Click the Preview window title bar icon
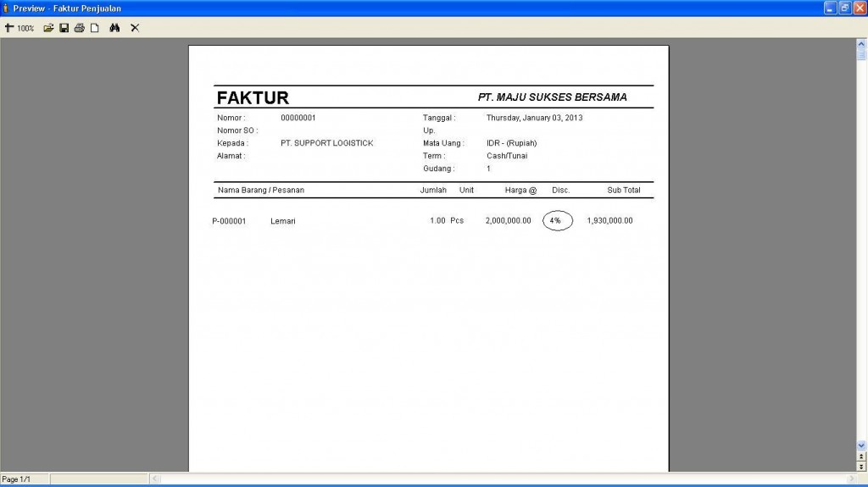The image size is (868, 487). tap(6, 8)
